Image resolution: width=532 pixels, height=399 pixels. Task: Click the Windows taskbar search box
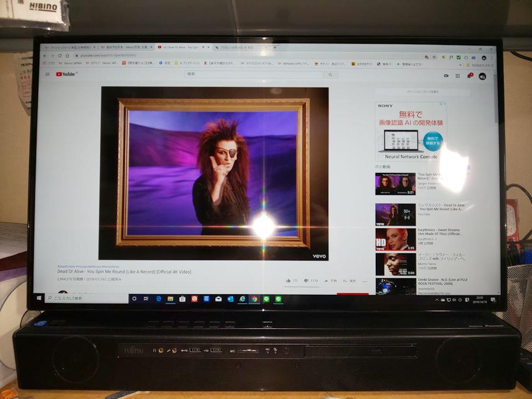[x=86, y=298]
